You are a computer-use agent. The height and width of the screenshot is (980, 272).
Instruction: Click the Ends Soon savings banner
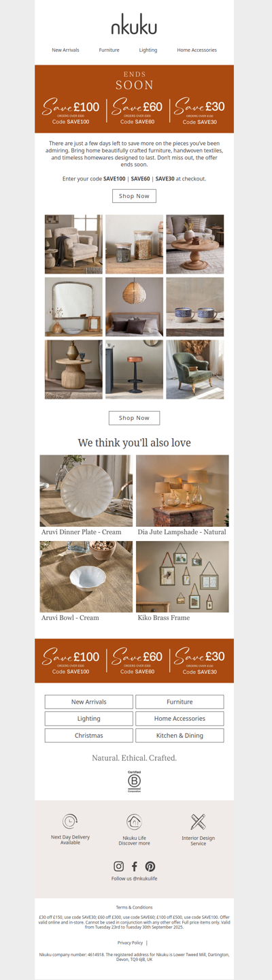pos(134,99)
